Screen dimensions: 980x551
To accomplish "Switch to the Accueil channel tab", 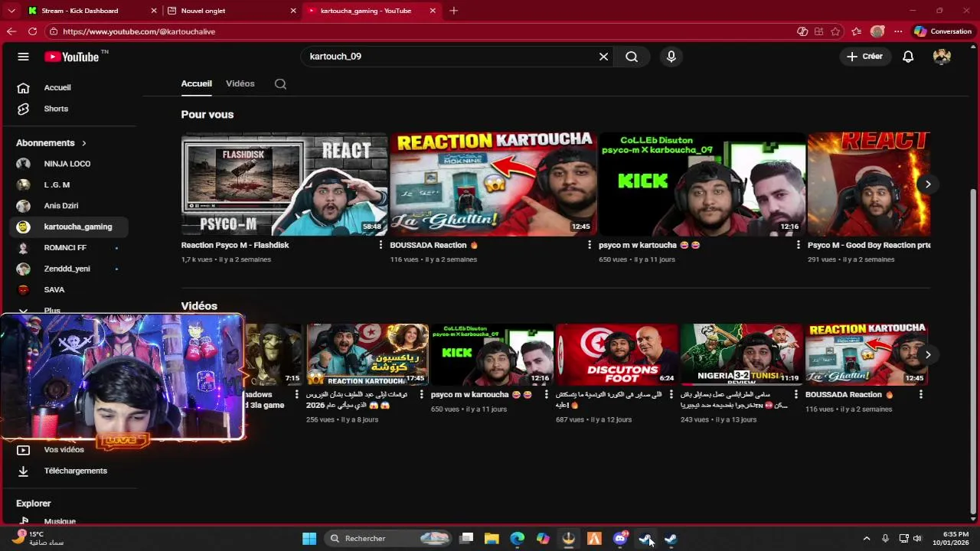I will pyautogui.click(x=196, y=83).
